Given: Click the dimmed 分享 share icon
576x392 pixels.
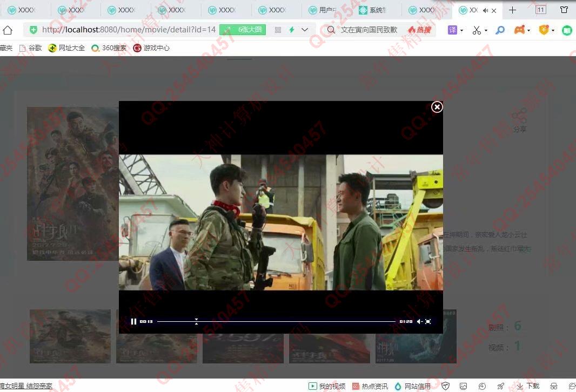Looking at the screenshot, I should 520,120.
